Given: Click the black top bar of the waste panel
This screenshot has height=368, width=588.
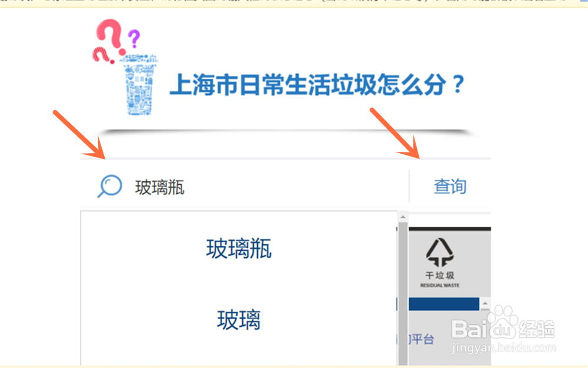Looking at the screenshot, I should pos(450,228).
